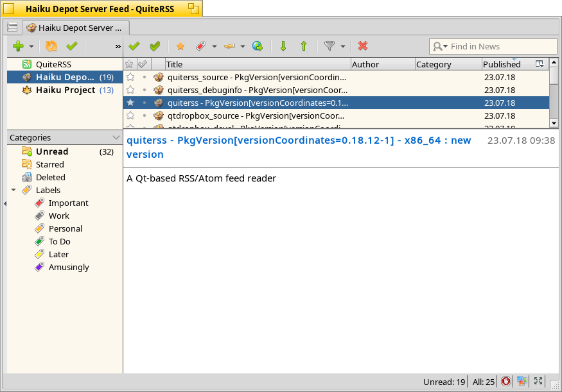The height and width of the screenshot is (392, 562).
Task: Open the news filter dropdown arrow
Action: [x=342, y=47]
